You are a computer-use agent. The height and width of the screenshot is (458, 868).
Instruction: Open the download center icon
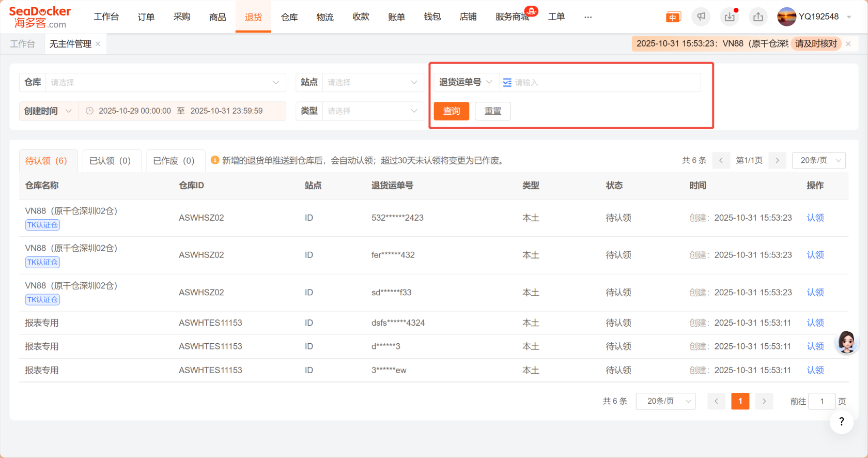(730, 17)
